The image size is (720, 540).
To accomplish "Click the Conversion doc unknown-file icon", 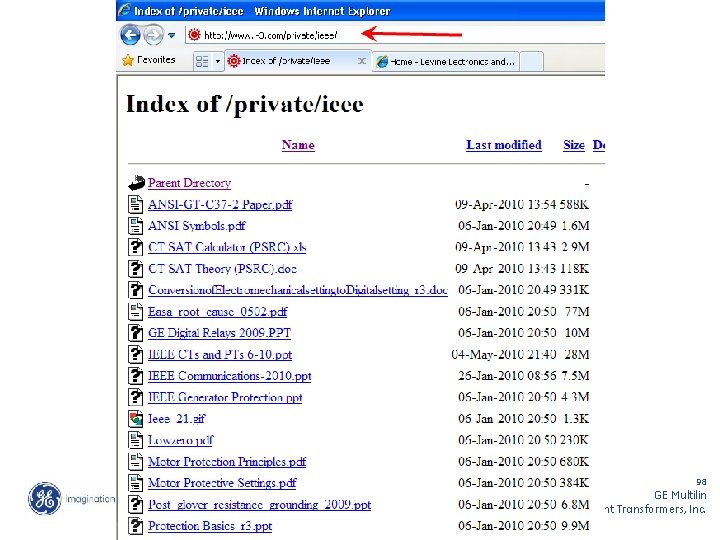I will (135, 290).
